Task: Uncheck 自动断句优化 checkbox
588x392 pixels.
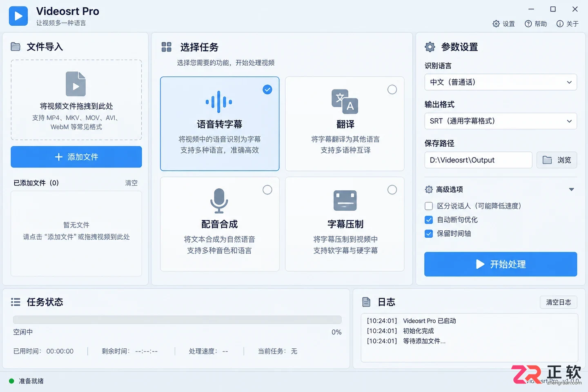Action: pos(429,220)
